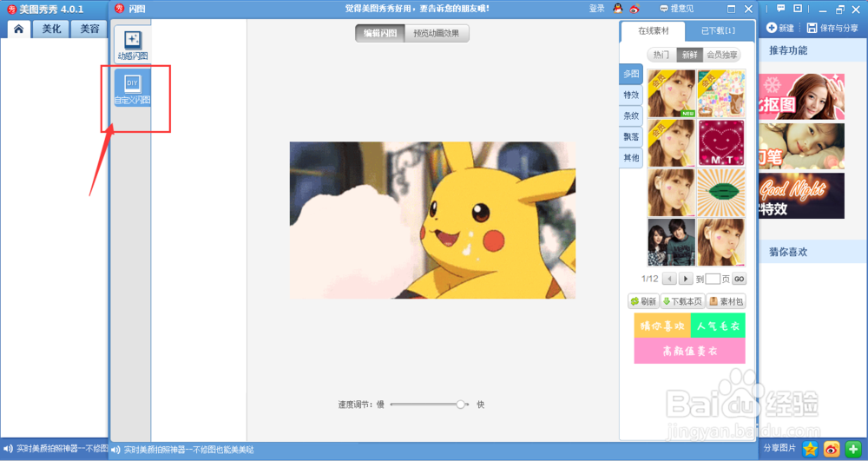
Task: Click the 美图秀秀 logo icon in main title bar
Action: [x=11, y=9]
